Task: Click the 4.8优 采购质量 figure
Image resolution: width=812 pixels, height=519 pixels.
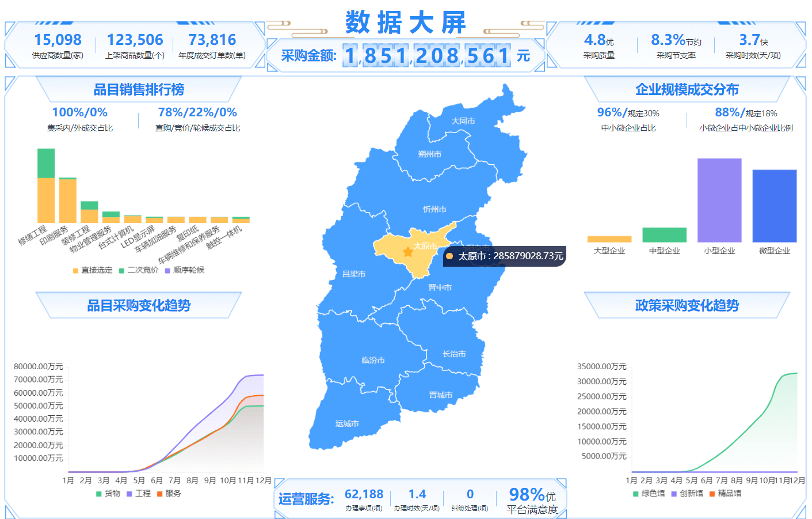Action: pos(598,40)
